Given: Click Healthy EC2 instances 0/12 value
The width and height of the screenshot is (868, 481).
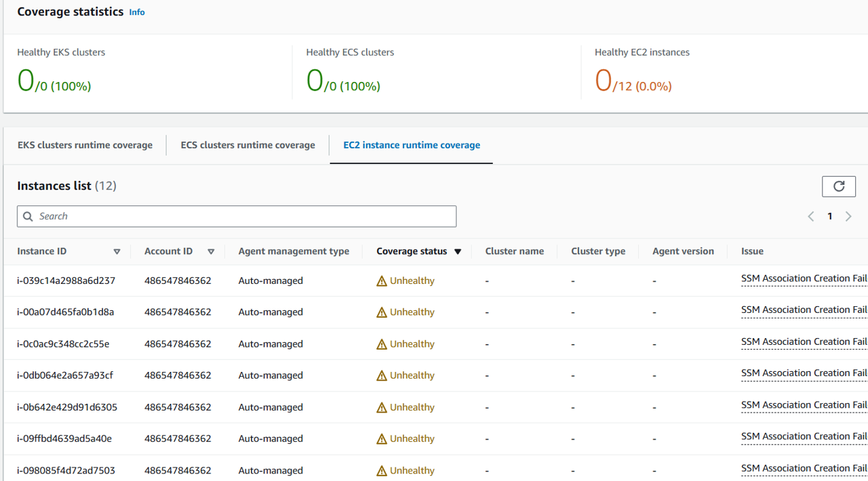Looking at the screenshot, I should click(633, 81).
